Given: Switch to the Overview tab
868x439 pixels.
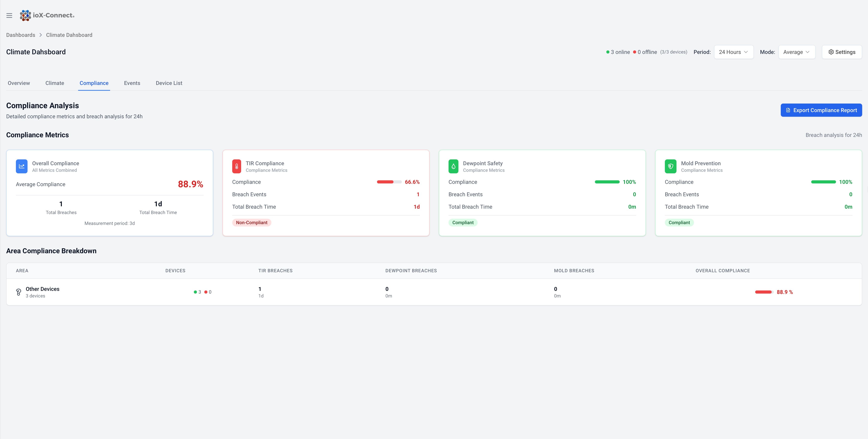Looking at the screenshot, I should [19, 83].
